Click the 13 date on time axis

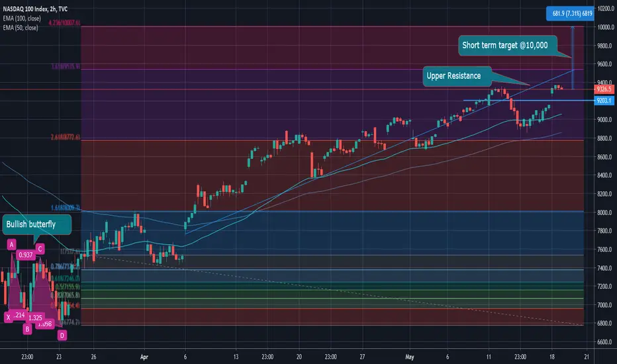[x=236, y=357]
